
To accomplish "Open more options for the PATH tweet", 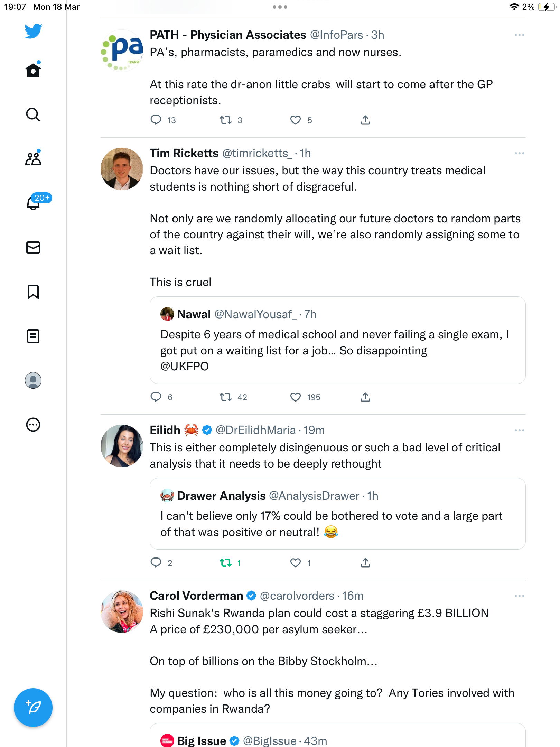I will coord(519,35).
